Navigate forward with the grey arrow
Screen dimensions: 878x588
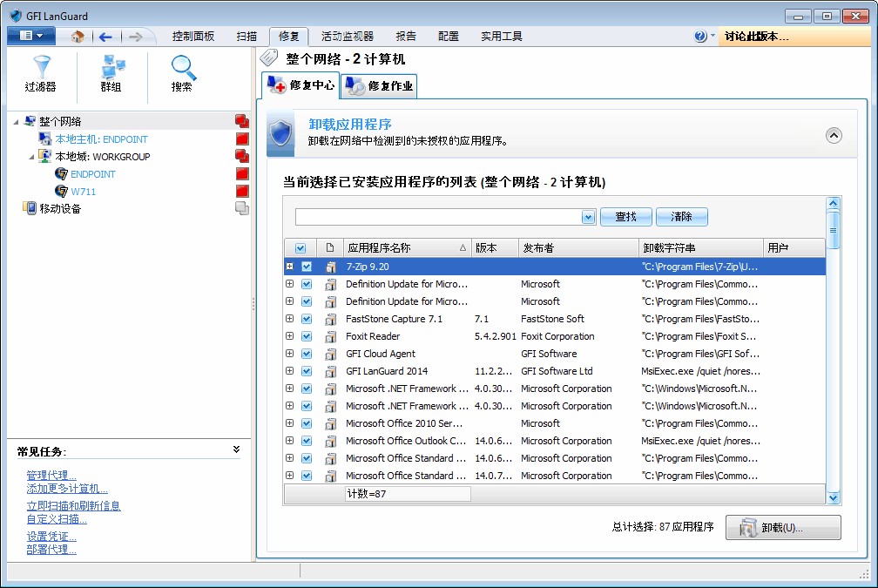[x=135, y=37]
